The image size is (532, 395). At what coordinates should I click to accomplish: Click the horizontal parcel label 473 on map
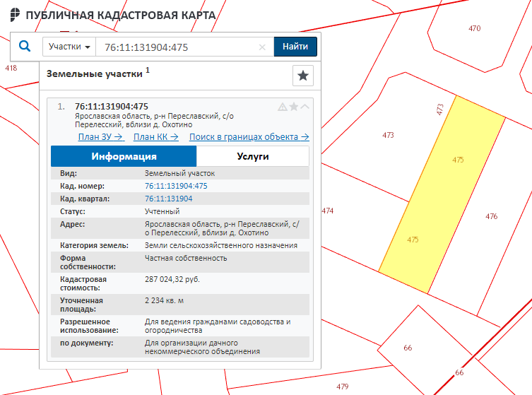388,135
